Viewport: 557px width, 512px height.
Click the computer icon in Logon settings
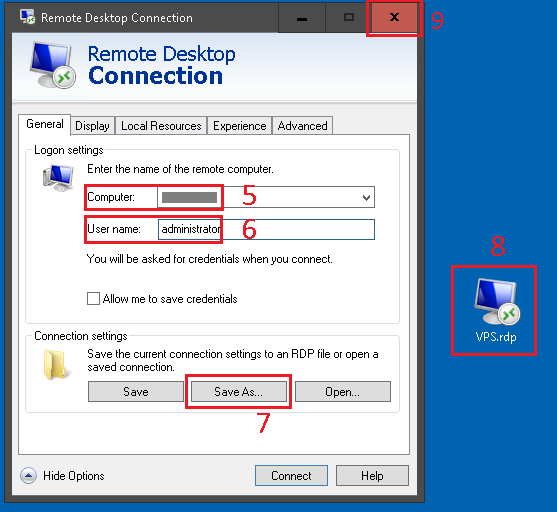(58, 178)
